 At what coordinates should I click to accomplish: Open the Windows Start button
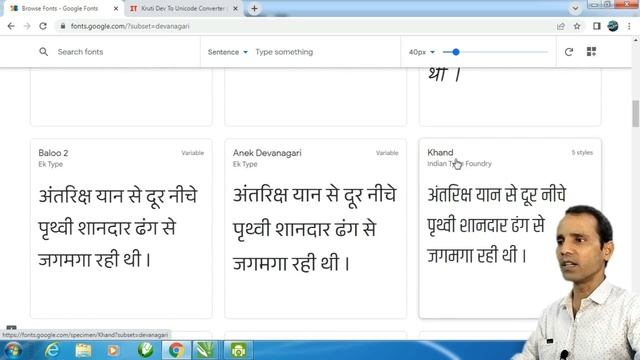pos(13,350)
